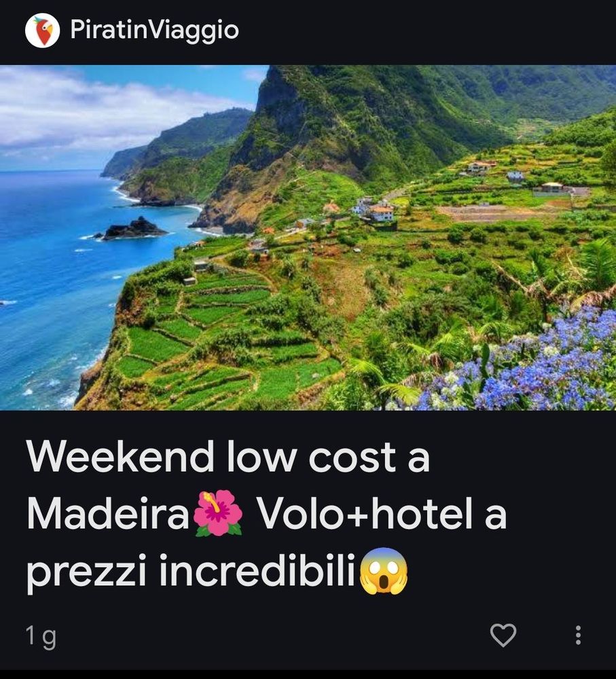Click the "prezzi incredibili" text

coord(191,572)
